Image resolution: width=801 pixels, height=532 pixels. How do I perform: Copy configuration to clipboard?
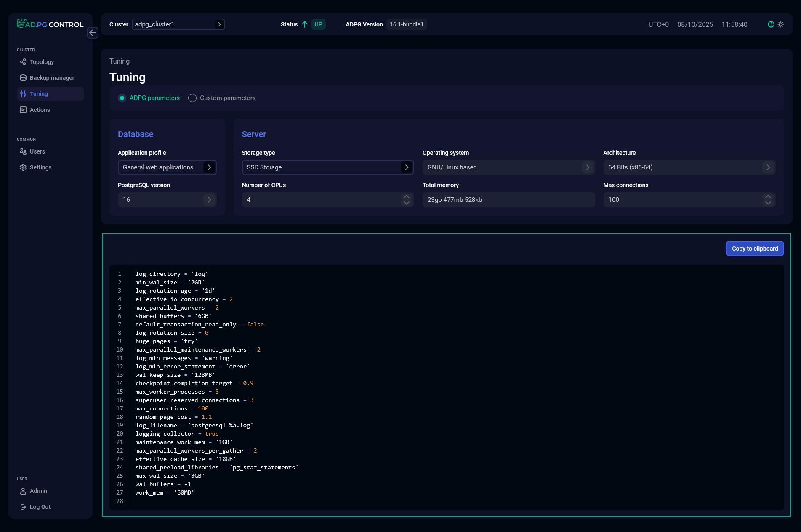(755, 249)
